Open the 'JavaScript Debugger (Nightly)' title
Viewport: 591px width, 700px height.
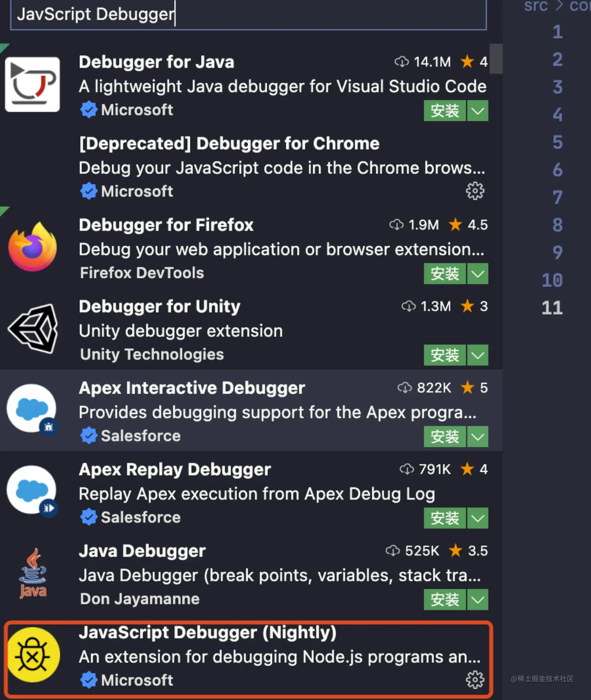click(x=208, y=633)
